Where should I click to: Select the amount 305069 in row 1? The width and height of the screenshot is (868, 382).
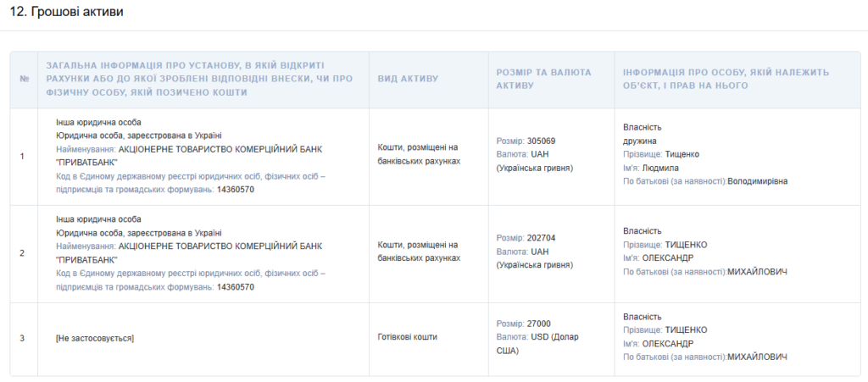pos(541,141)
